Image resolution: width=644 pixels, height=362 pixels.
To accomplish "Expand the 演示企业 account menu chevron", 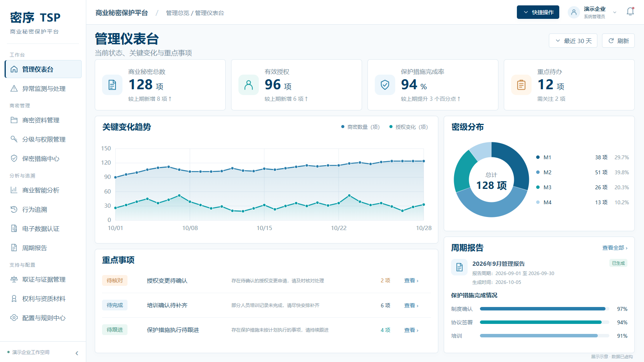I will (x=615, y=12).
